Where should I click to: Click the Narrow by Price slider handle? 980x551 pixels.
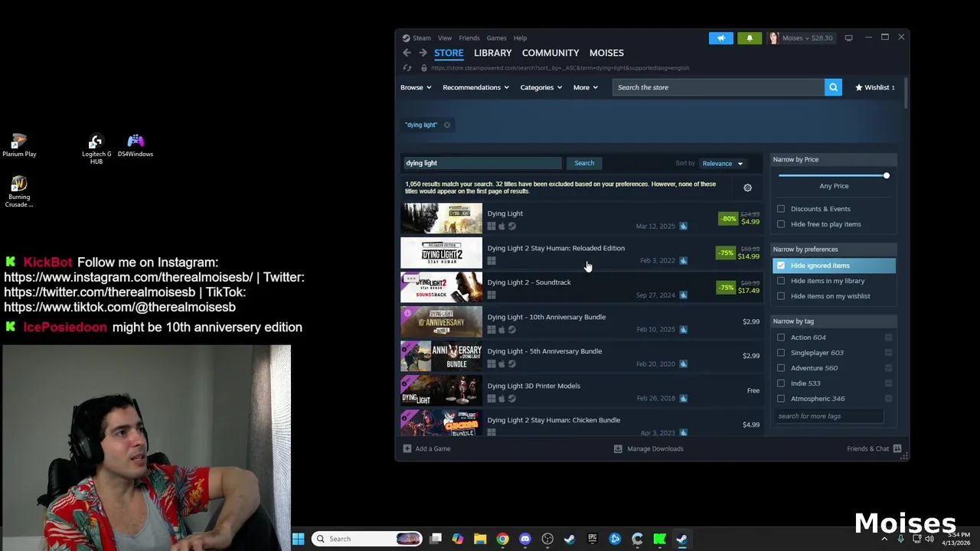(x=886, y=176)
